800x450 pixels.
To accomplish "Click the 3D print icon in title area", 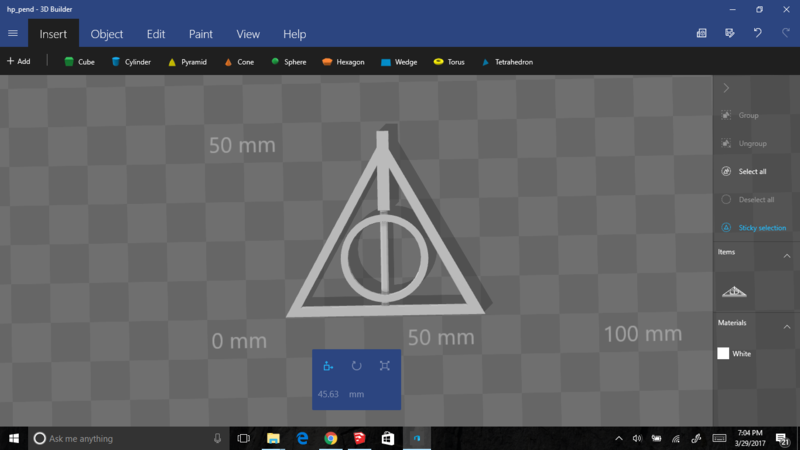I will tap(702, 33).
